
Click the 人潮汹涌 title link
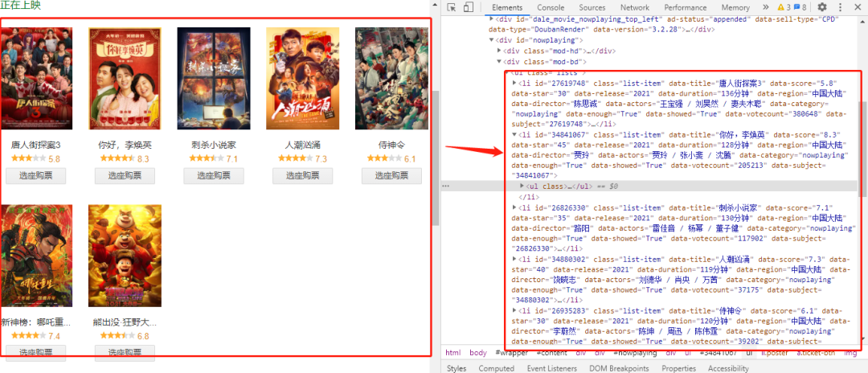coord(303,145)
